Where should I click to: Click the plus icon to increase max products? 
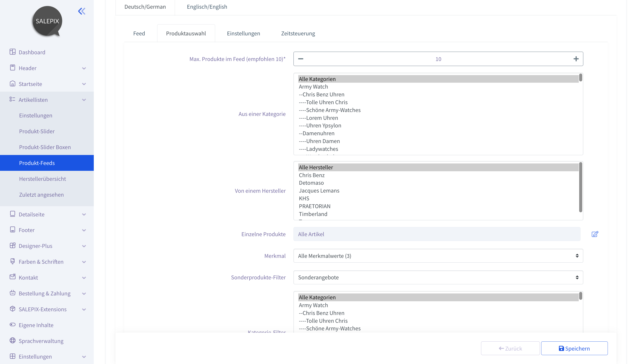click(x=576, y=59)
